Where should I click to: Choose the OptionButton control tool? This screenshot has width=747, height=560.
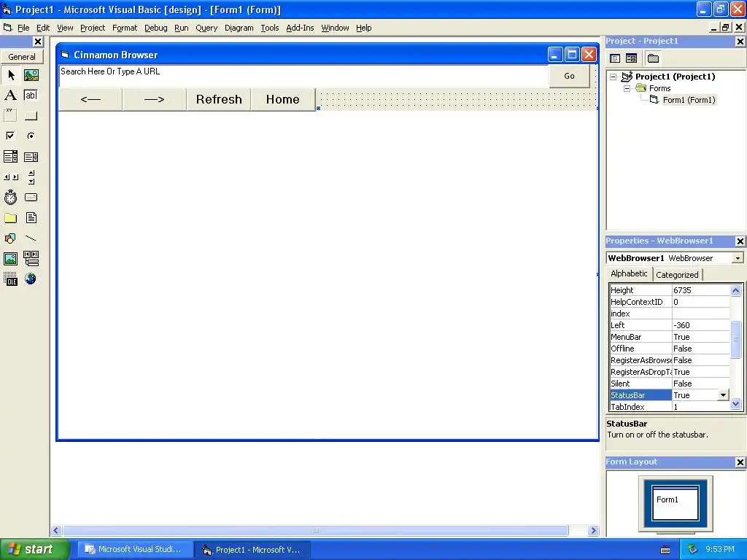[x=31, y=136]
